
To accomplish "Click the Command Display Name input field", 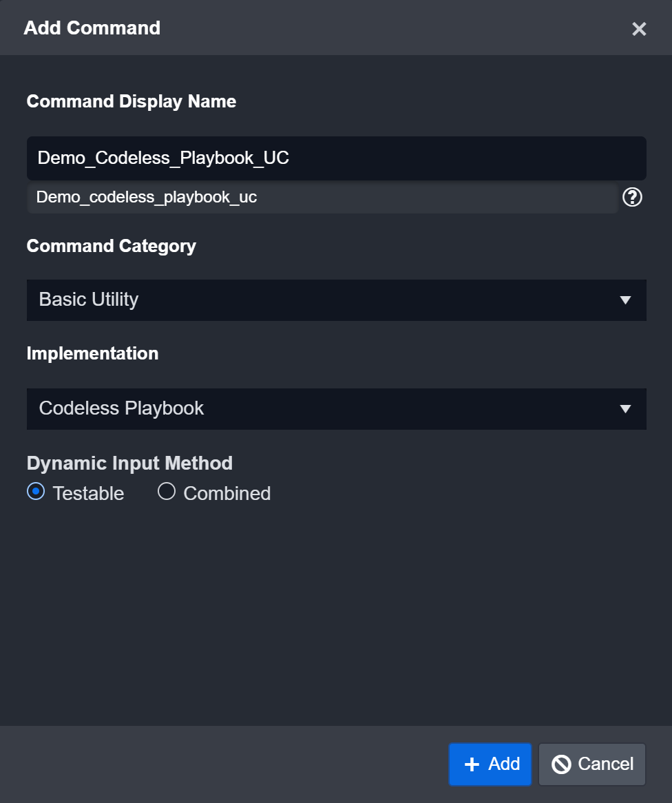I will click(x=337, y=158).
